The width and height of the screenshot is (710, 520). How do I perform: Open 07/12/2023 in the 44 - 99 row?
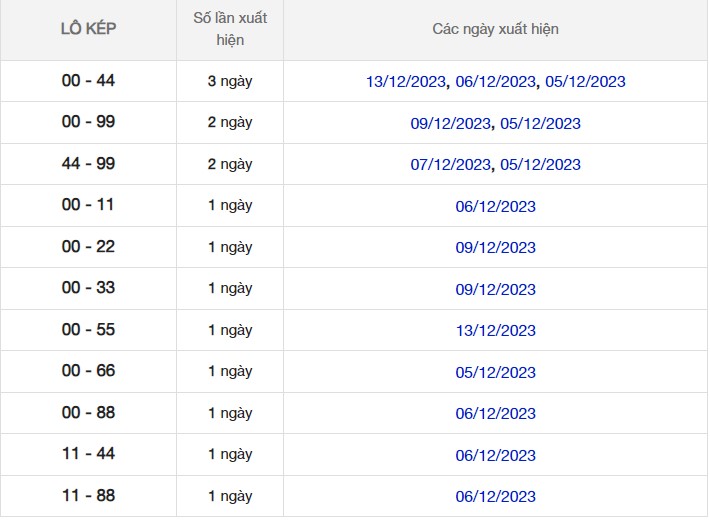[451, 165]
